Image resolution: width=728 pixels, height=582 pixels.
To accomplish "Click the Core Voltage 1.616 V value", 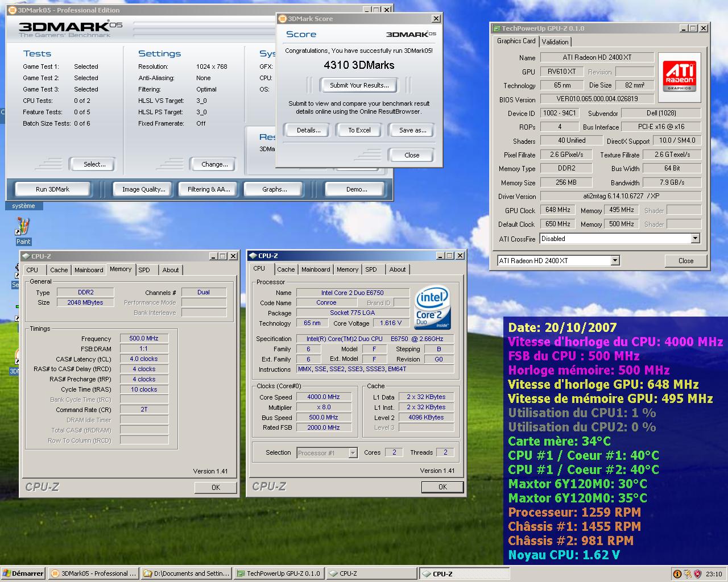I will coord(391,323).
